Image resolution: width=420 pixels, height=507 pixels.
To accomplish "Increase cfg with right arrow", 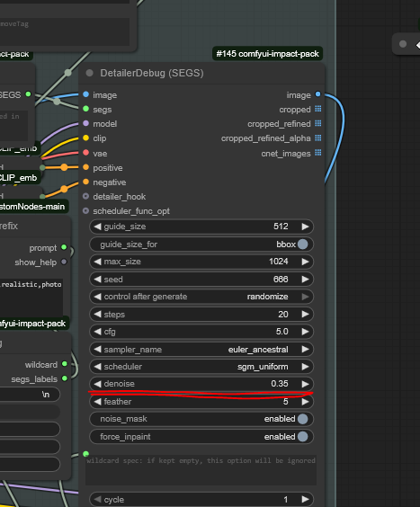I will (x=305, y=332).
